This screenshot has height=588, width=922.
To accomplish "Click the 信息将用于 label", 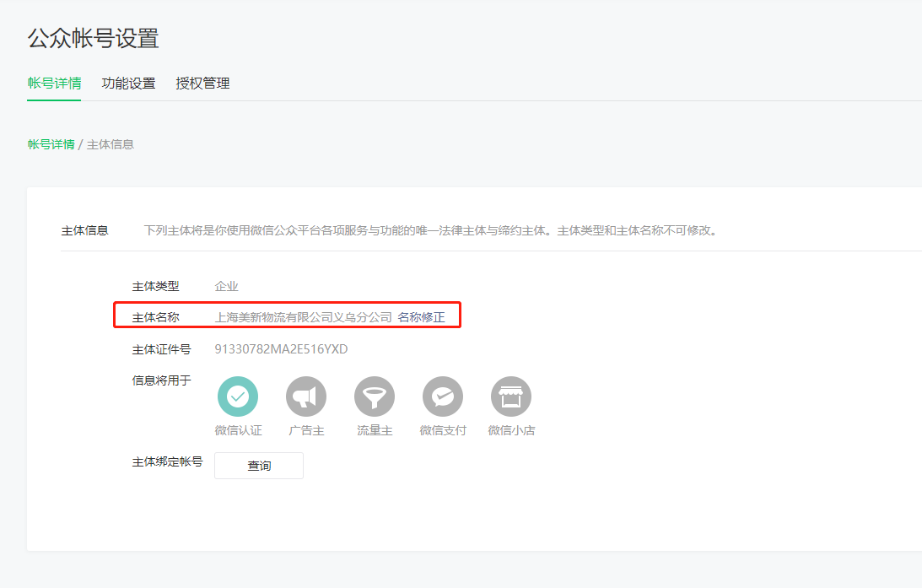I will (161, 380).
